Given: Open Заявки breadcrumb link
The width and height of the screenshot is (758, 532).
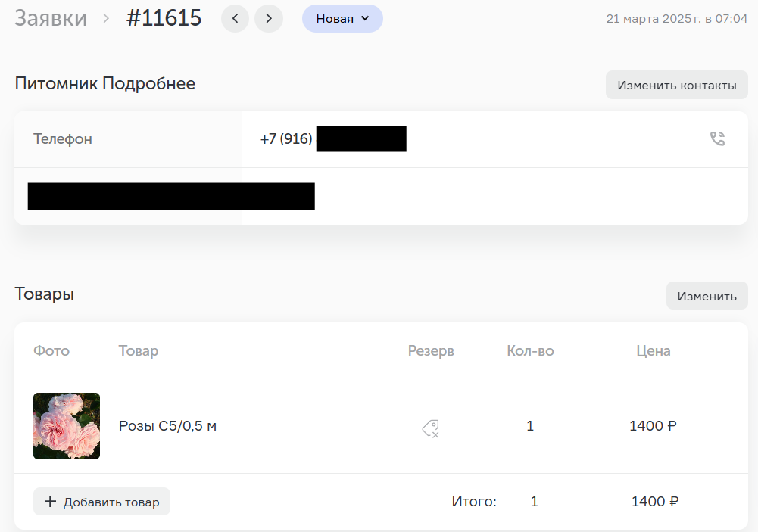Looking at the screenshot, I should point(51,18).
